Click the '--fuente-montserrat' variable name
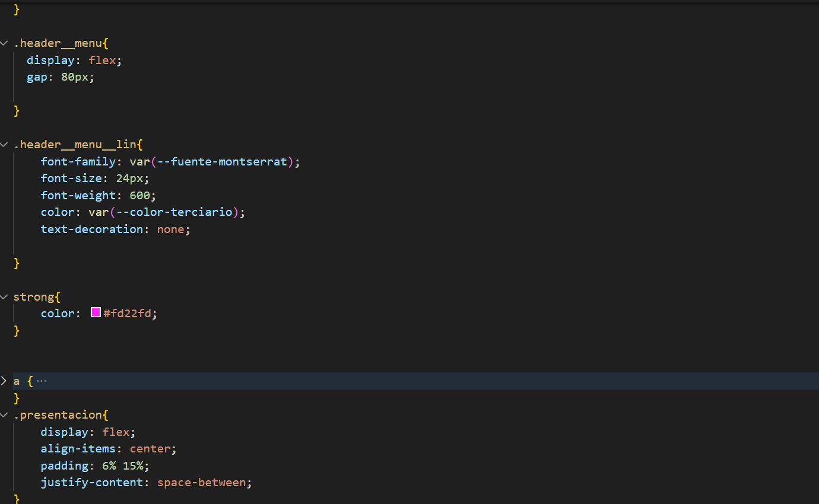The height and width of the screenshot is (504, 819). click(222, 162)
